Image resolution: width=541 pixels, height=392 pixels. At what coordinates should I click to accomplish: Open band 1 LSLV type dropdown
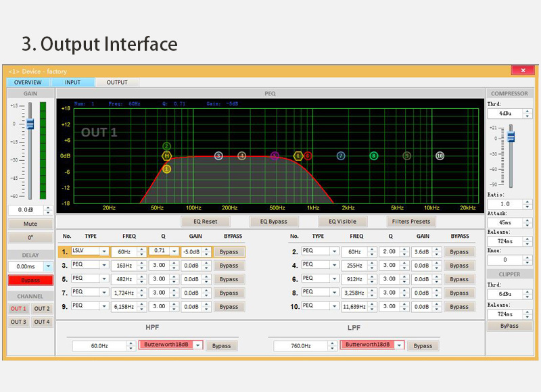tap(104, 251)
